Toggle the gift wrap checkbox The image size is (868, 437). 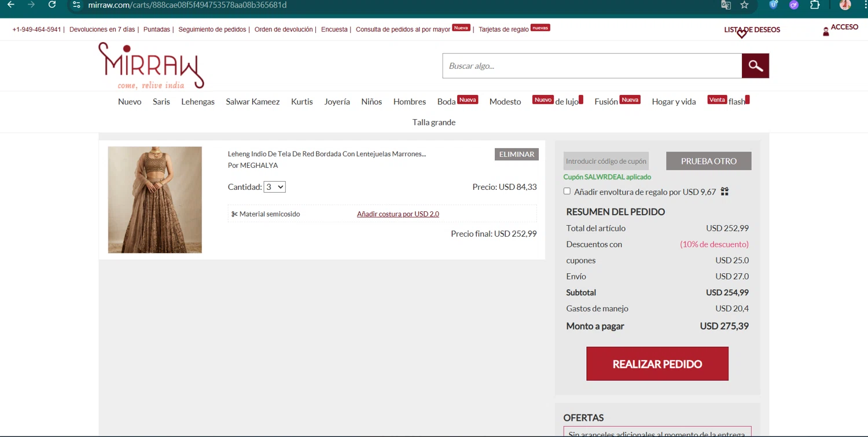click(567, 191)
